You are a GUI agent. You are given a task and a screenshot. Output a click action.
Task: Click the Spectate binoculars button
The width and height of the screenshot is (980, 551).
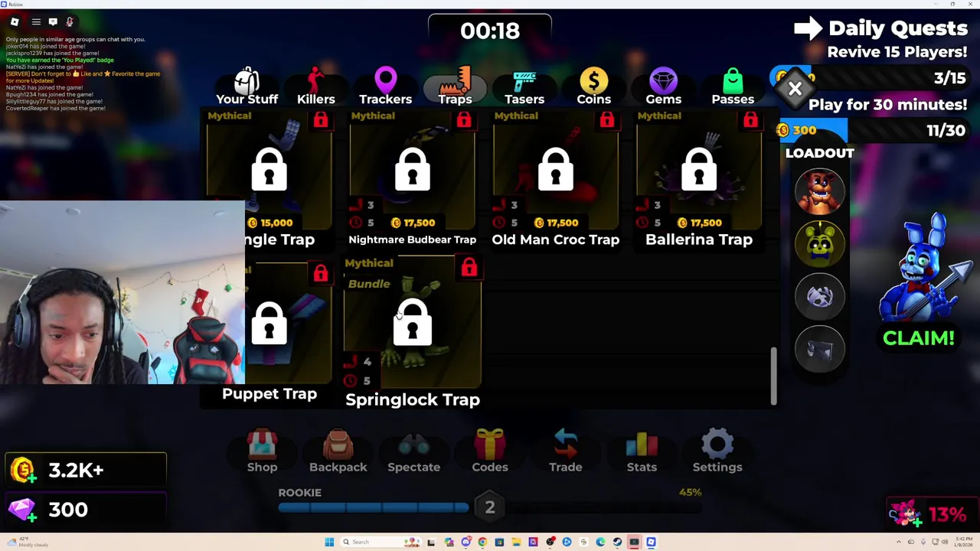click(413, 452)
